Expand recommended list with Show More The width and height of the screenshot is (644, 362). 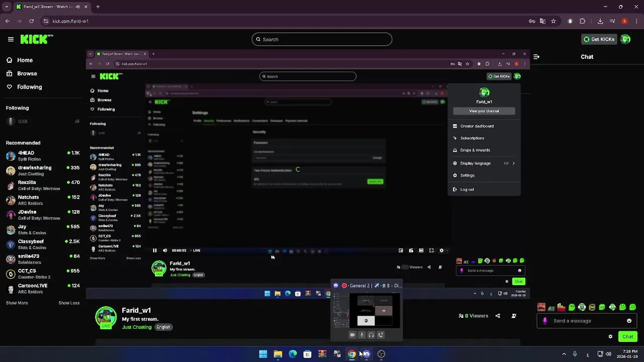pyautogui.click(x=17, y=303)
